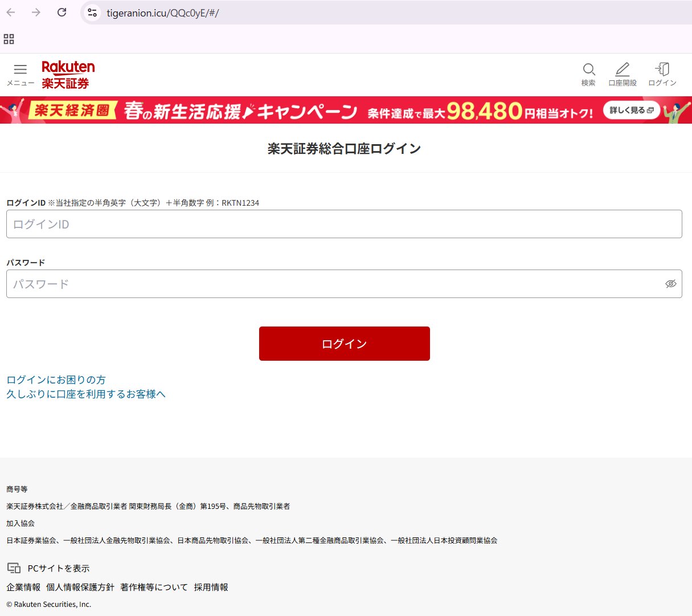Click the 詳しく見る banner button
692x616 pixels.
click(631, 110)
